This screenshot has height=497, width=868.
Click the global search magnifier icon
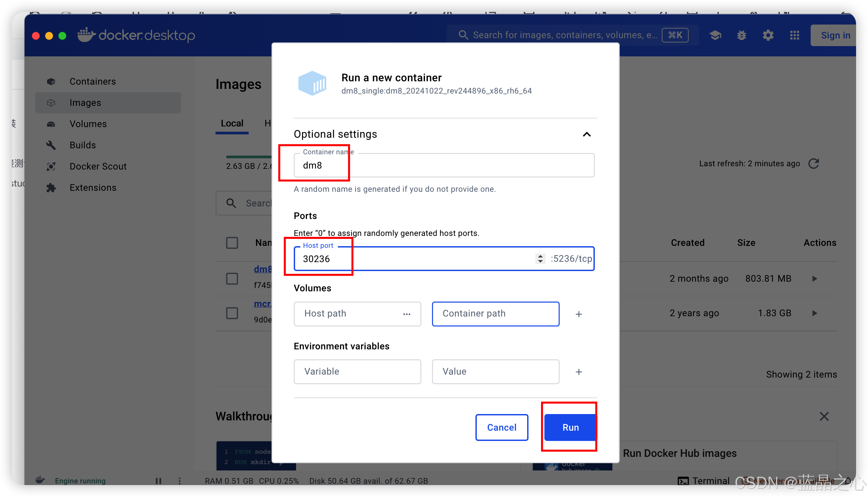coord(463,35)
